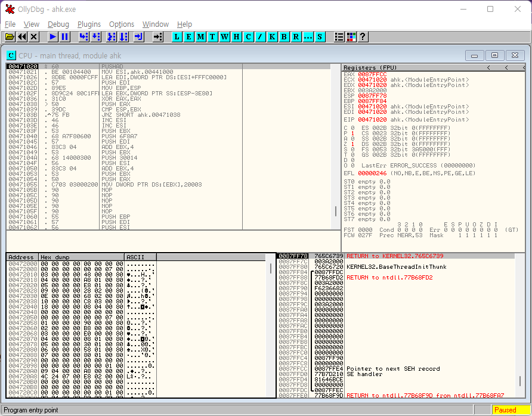Restore the CPU child window

tap(494, 55)
